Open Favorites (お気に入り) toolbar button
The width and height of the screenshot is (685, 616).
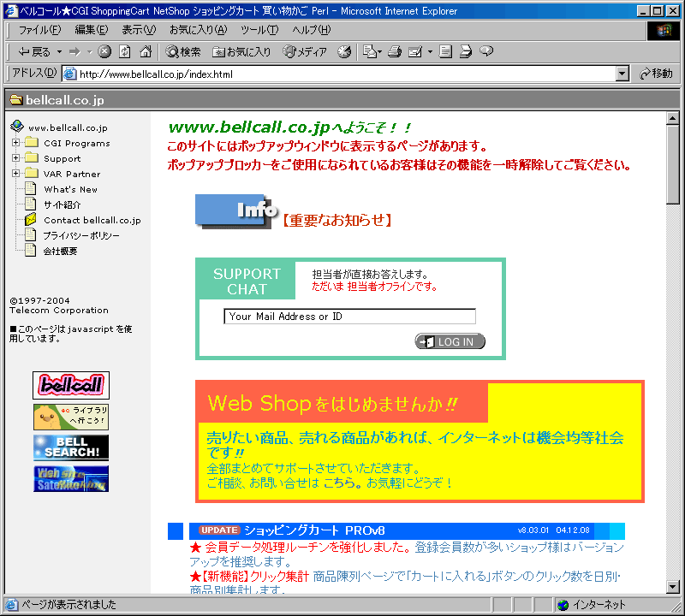[x=241, y=52]
